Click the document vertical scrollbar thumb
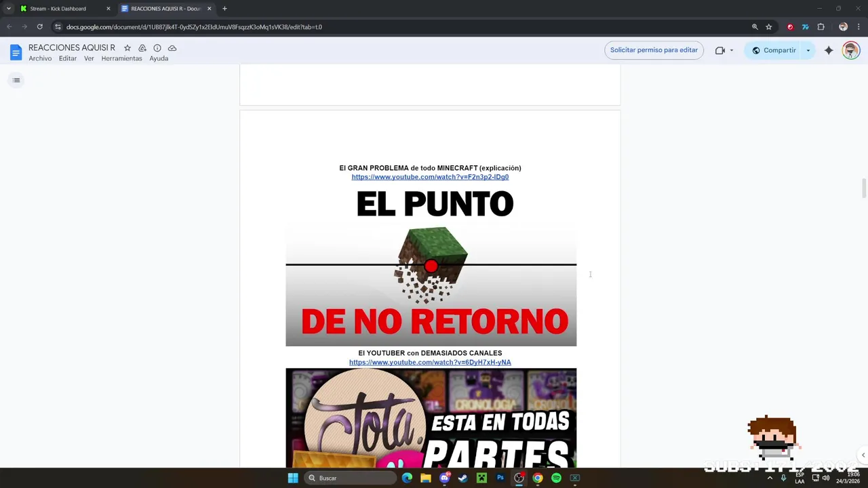Viewport: 868px width, 488px height. click(x=863, y=188)
